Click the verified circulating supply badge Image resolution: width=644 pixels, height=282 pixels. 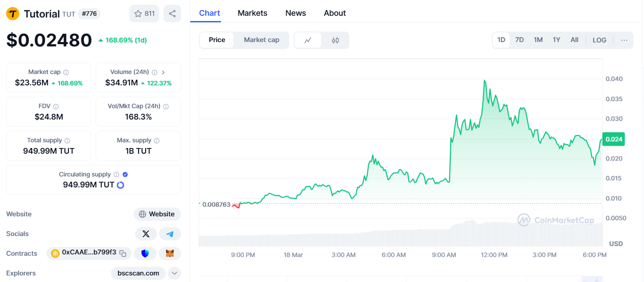click(125, 175)
